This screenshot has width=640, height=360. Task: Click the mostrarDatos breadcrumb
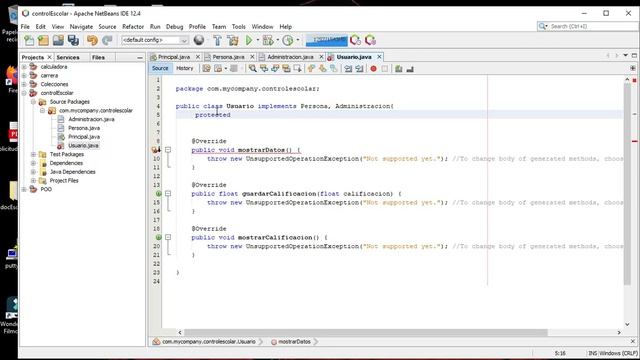click(294, 342)
